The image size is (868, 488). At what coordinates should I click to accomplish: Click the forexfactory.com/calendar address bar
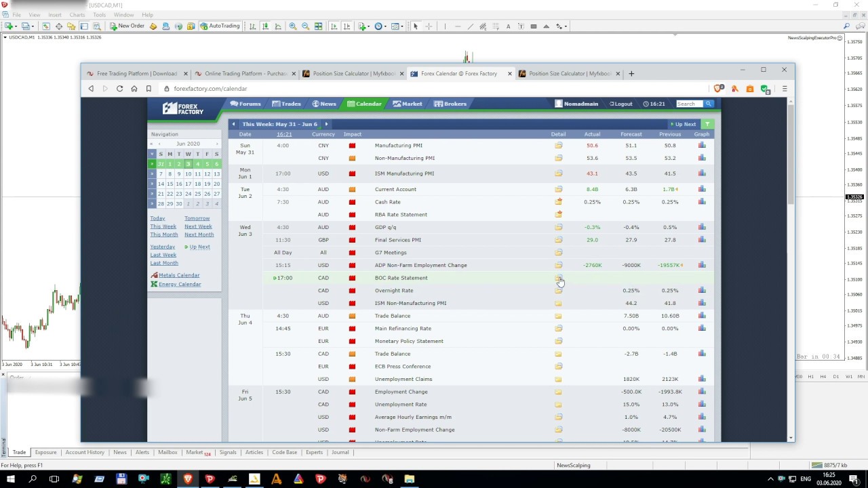point(434,89)
